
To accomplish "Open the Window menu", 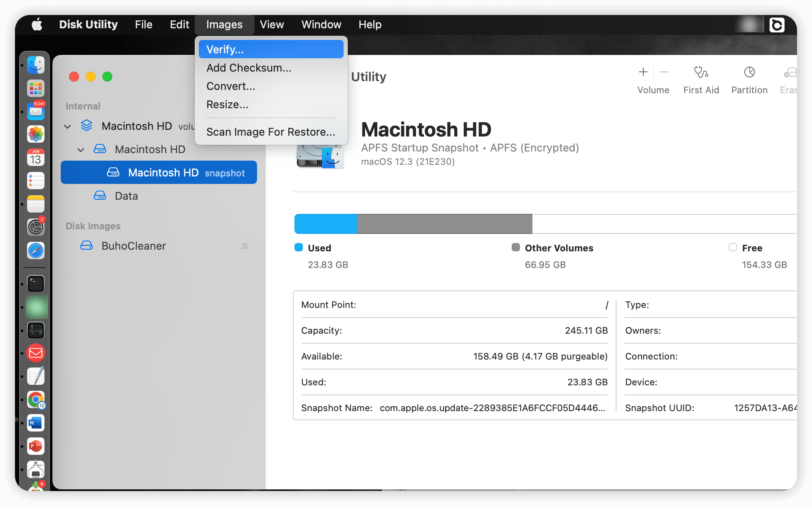I will tap(321, 25).
